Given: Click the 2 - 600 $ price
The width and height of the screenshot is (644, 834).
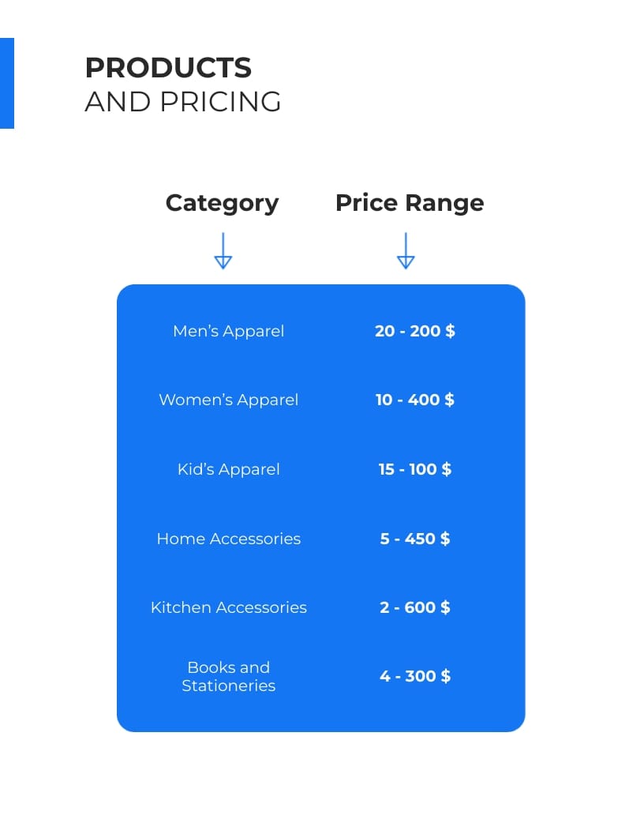Looking at the screenshot, I should point(415,607).
